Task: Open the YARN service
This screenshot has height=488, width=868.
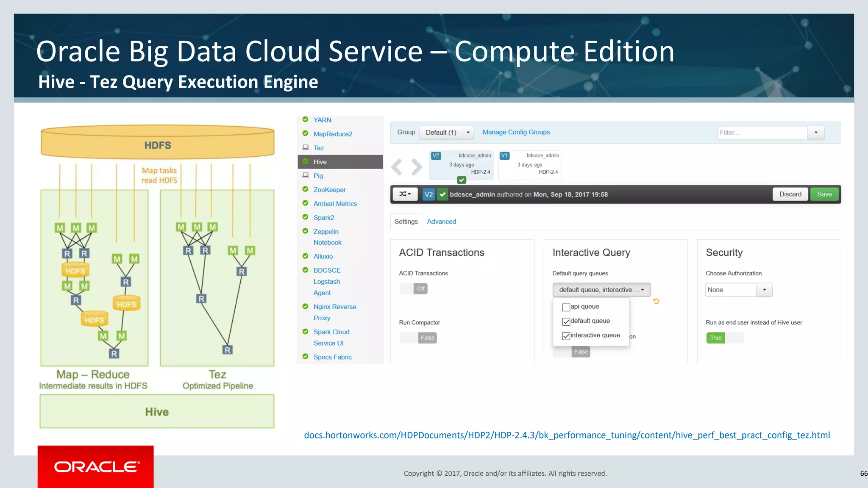Action: coord(323,120)
